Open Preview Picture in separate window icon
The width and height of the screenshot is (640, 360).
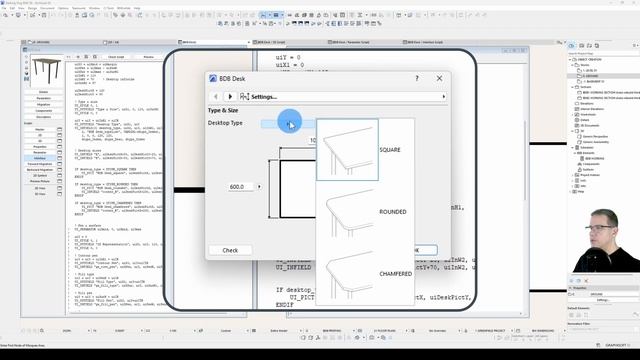[60, 181]
